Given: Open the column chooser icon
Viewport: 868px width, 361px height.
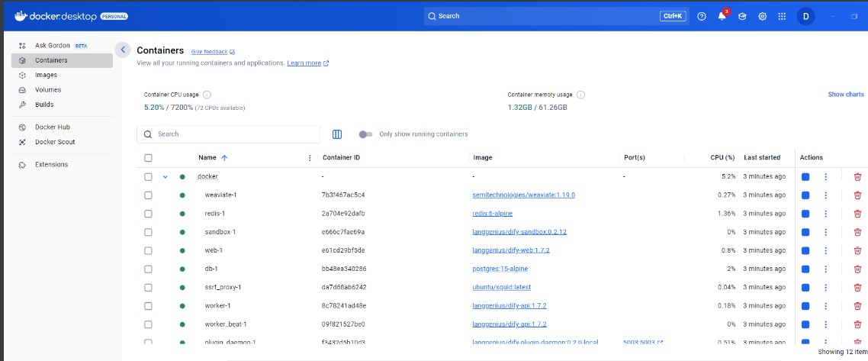Looking at the screenshot, I should pos(337,134).
